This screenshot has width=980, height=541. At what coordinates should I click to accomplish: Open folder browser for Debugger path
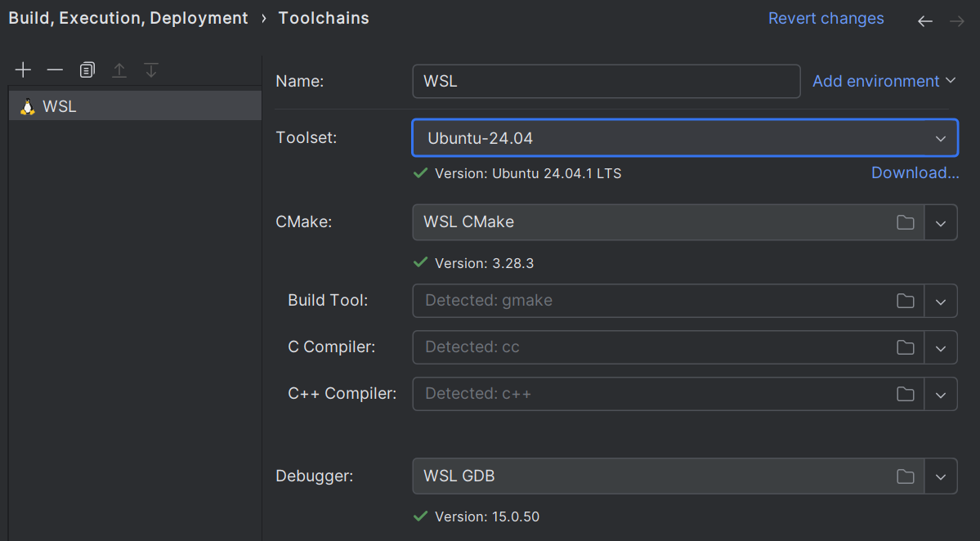click(x=905, y=476)
